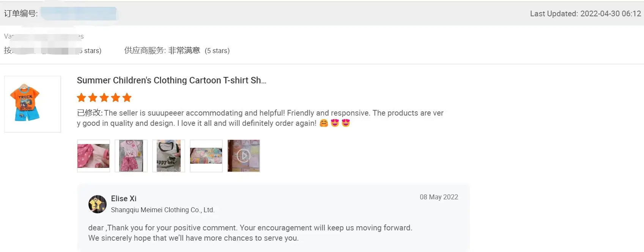Open the gray happy bear shirt photo
Viewport: 644px width, 252px height.
tap(168, 156)
